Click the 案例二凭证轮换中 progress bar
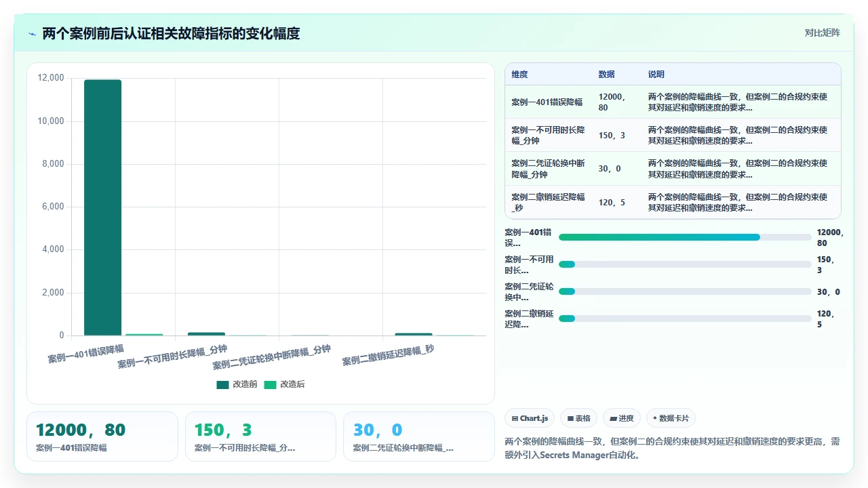This screenshot has height=488, width=868. [x=685, y=291]
